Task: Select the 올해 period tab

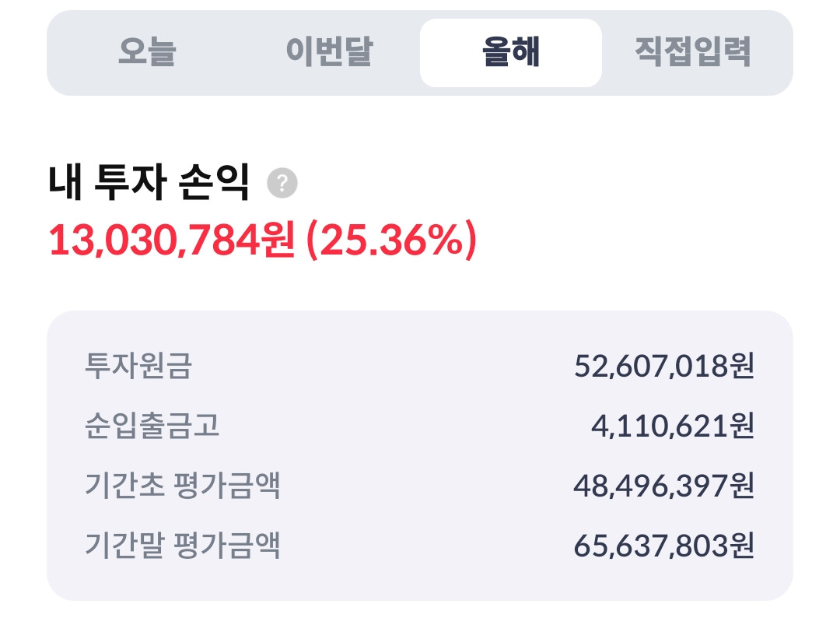Action: coord(511,53)
